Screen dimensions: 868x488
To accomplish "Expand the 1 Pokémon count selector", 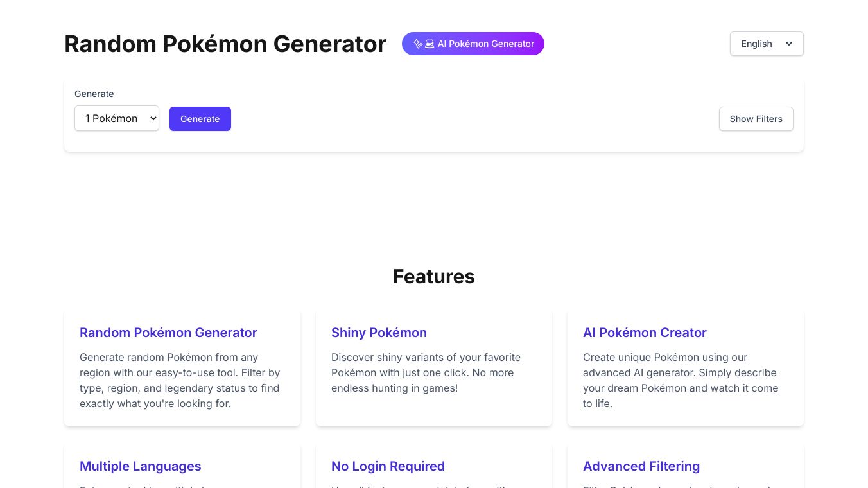I will (117, 118).
